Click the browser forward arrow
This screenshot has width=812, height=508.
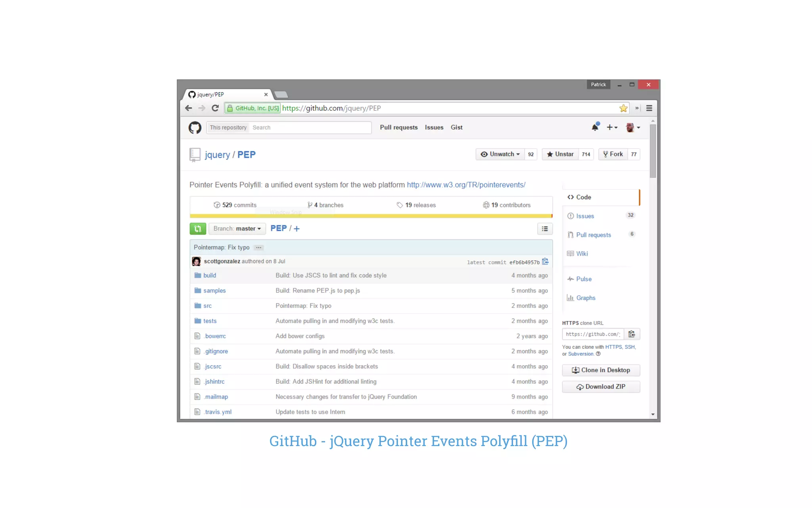click(202, 108)
